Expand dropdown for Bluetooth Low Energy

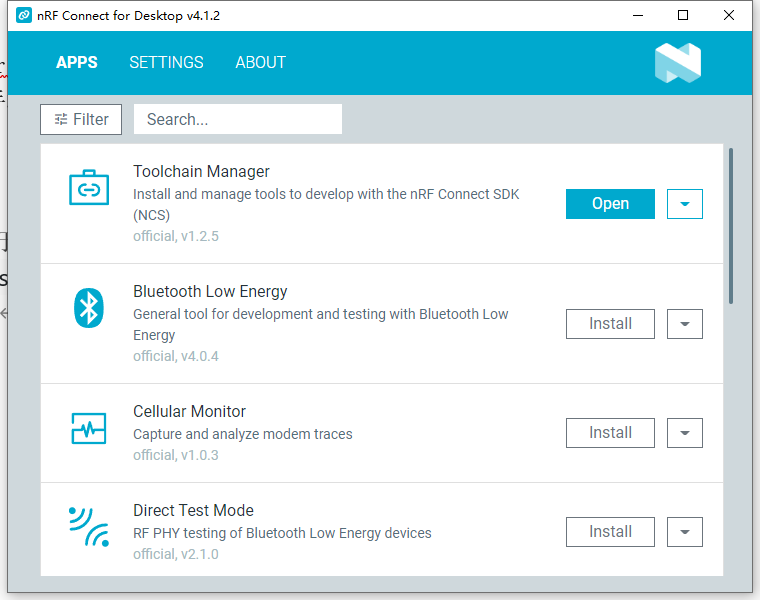684,324
